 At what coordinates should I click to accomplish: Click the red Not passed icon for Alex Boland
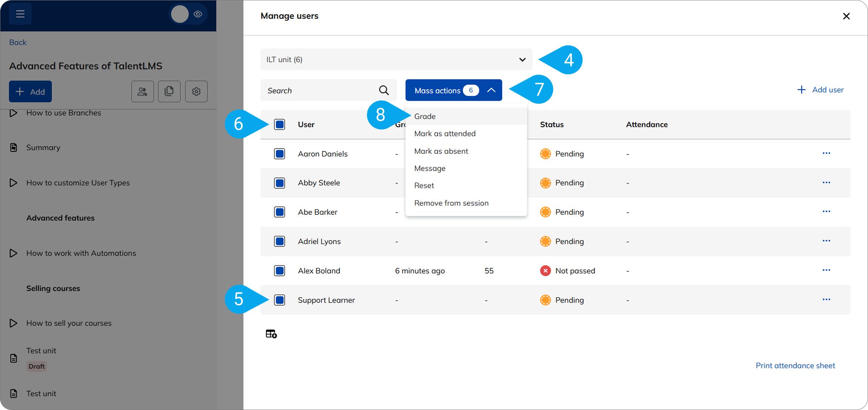[545, 271]
